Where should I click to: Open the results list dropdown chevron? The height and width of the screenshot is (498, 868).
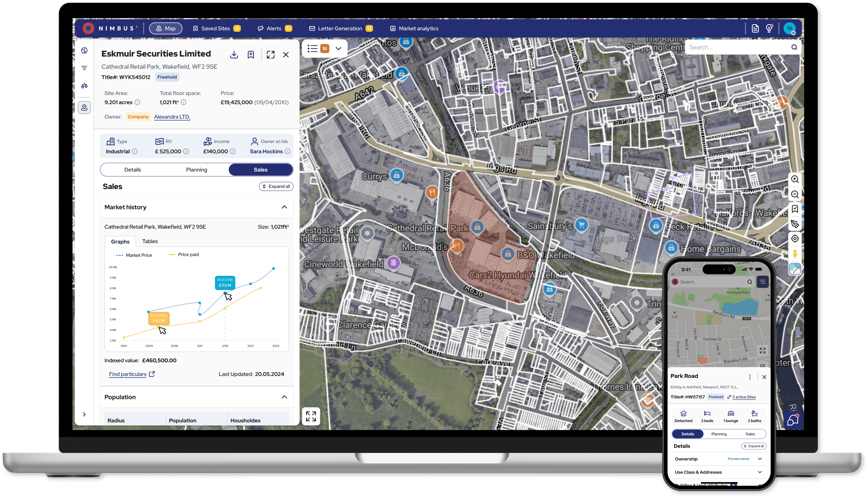pyautogui.click(x=339, y=49)
